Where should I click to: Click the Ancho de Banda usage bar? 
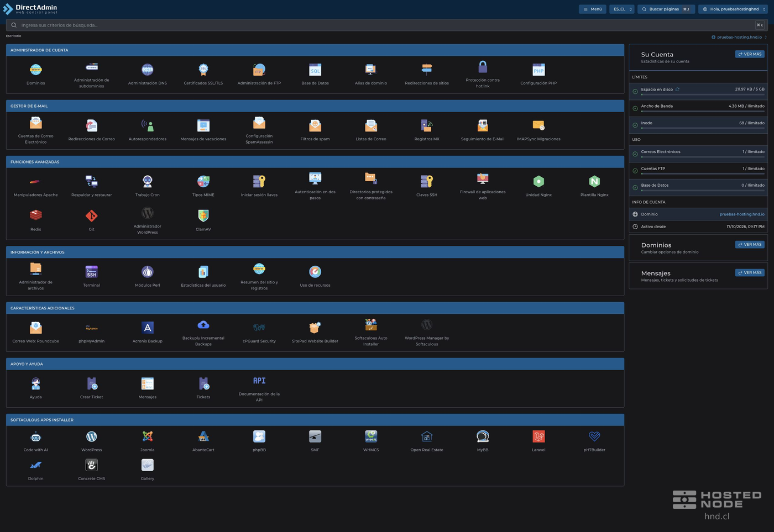703,111
